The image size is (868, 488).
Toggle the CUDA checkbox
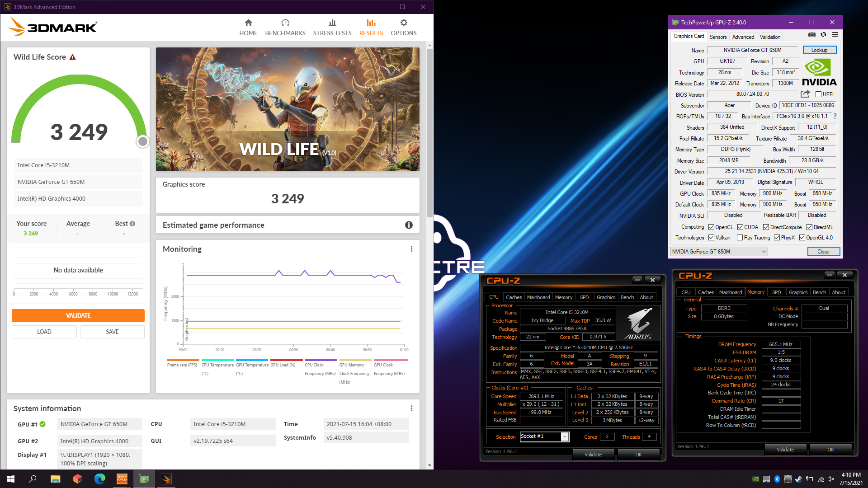click(740, 227)
